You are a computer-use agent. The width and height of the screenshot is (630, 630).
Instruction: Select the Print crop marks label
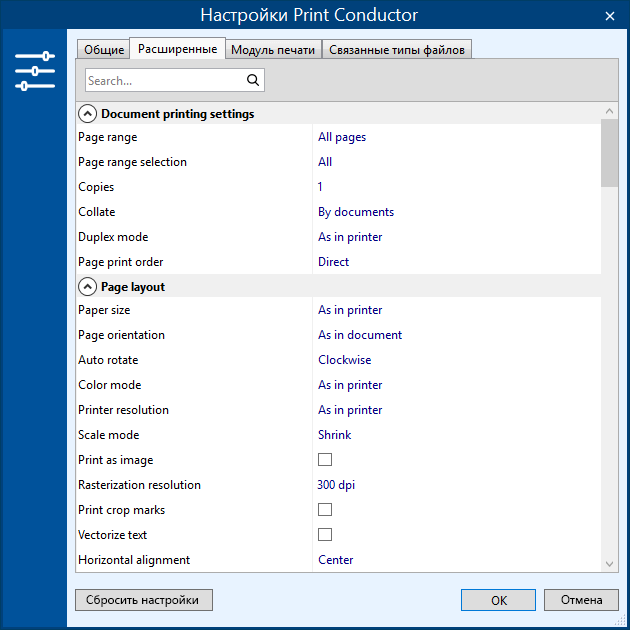coord(121,509)
